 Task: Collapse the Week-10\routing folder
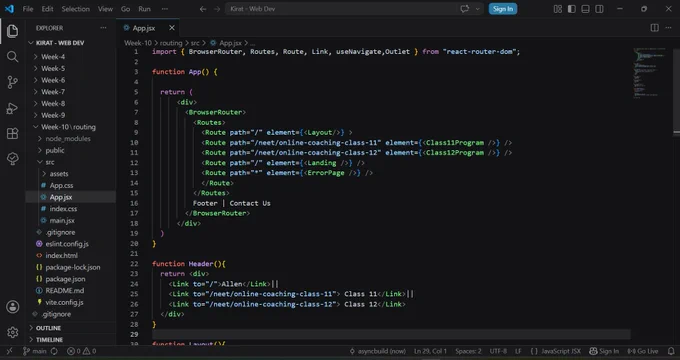(x=68, y=127)
